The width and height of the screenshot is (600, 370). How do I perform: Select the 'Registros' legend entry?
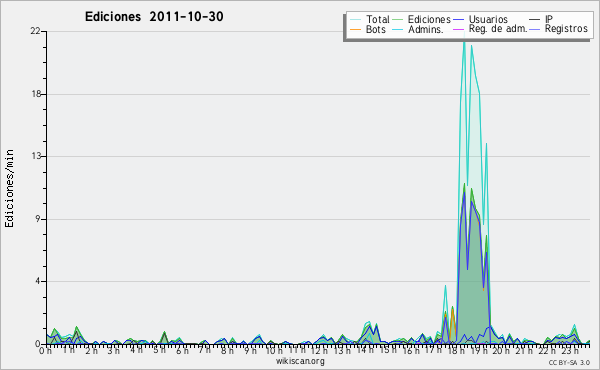[x=566, y=29]
